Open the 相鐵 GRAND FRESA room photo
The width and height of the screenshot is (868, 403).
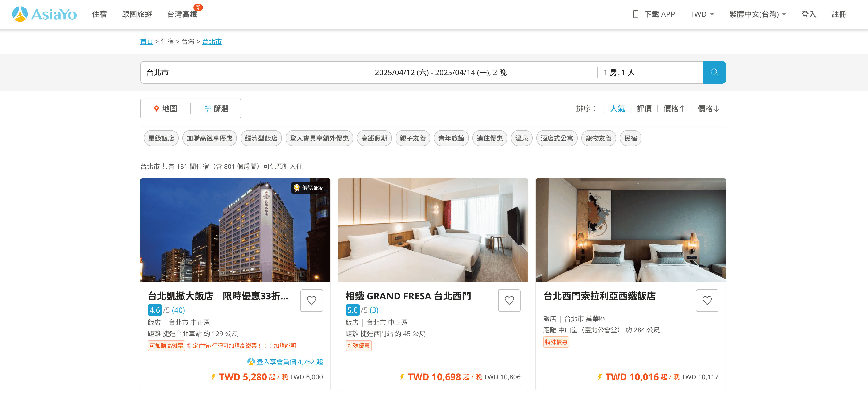[x=433, y=230]
